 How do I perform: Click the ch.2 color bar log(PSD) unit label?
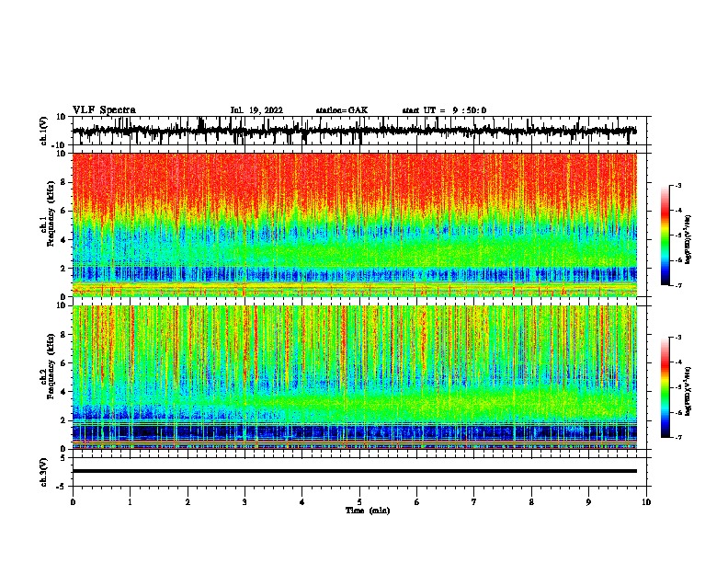pos(688,391)
